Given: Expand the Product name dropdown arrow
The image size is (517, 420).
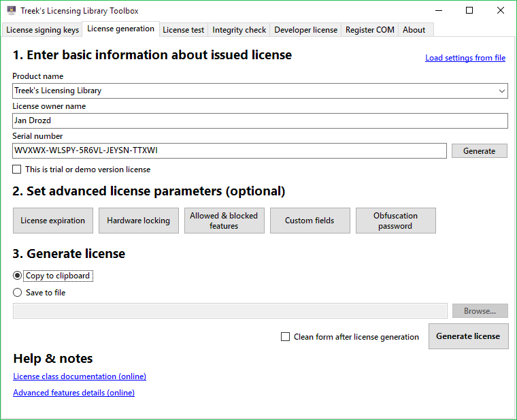Looking at the screenshot, I should click(x=501, y=91).
